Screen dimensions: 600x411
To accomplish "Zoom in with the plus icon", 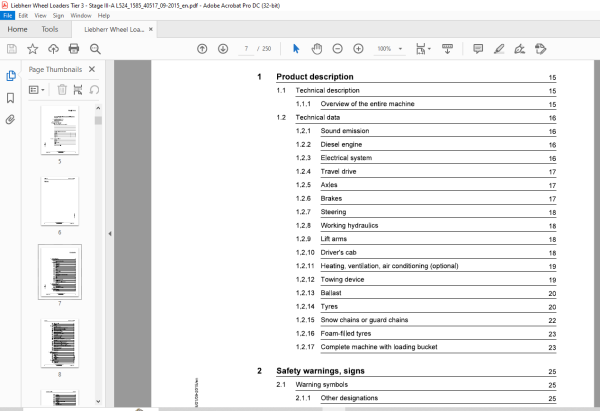I will pos(358,49).
